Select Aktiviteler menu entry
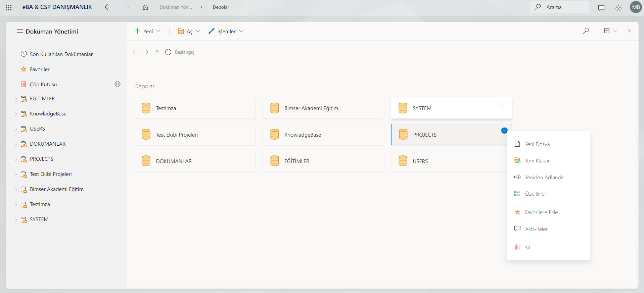644x293 pixels. pyautogui.click(x=548, y=229)
